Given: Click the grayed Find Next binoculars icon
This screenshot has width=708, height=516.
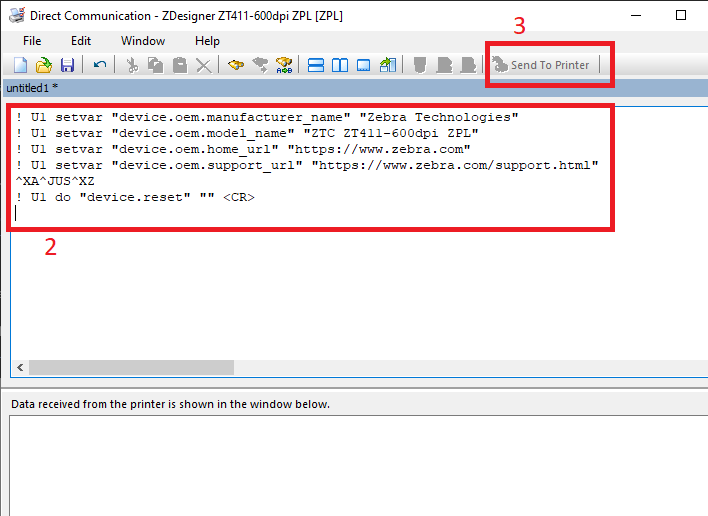Looking at the screenshot, I should click(x=260, y=65).
